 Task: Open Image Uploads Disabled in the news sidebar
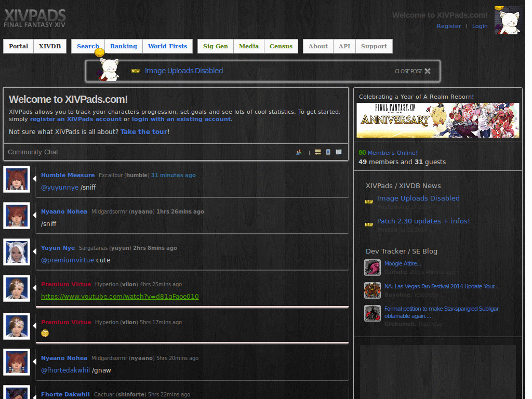click(x=418, y=198)
